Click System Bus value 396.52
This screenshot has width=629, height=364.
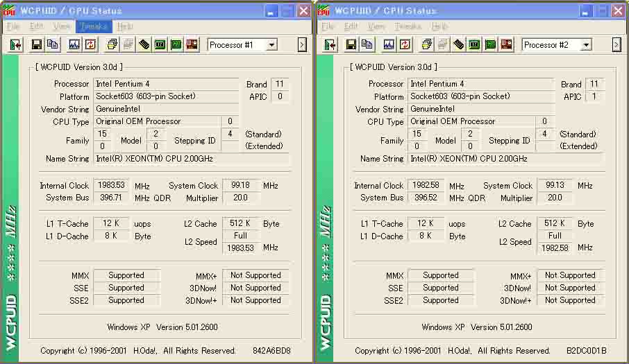(x=426, y=198)
